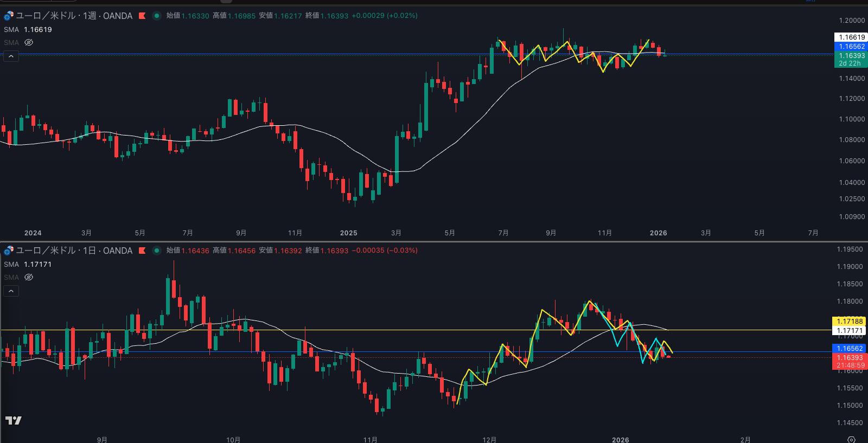Image resolution: width=868 pixels, height=443 pixels.
Task: Click the green market status dot on daily chart
Action: (157, 251)
